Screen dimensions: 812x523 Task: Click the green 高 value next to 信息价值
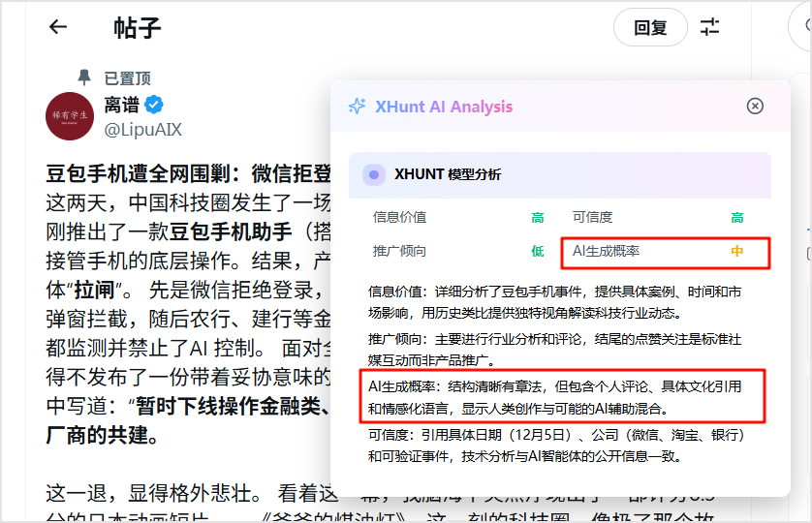pos(538,218)
